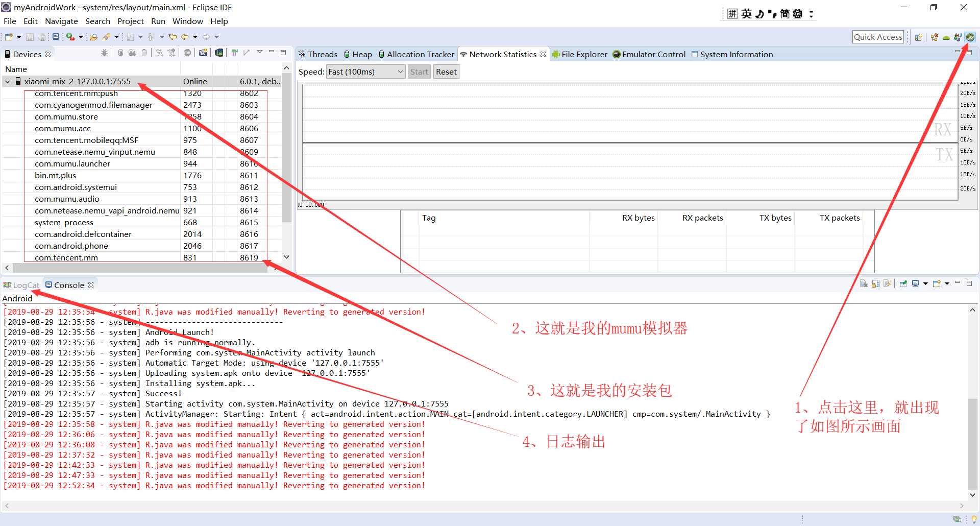Open the Project menu
Screen dimensions: 980x526
(x=131, y=21)
